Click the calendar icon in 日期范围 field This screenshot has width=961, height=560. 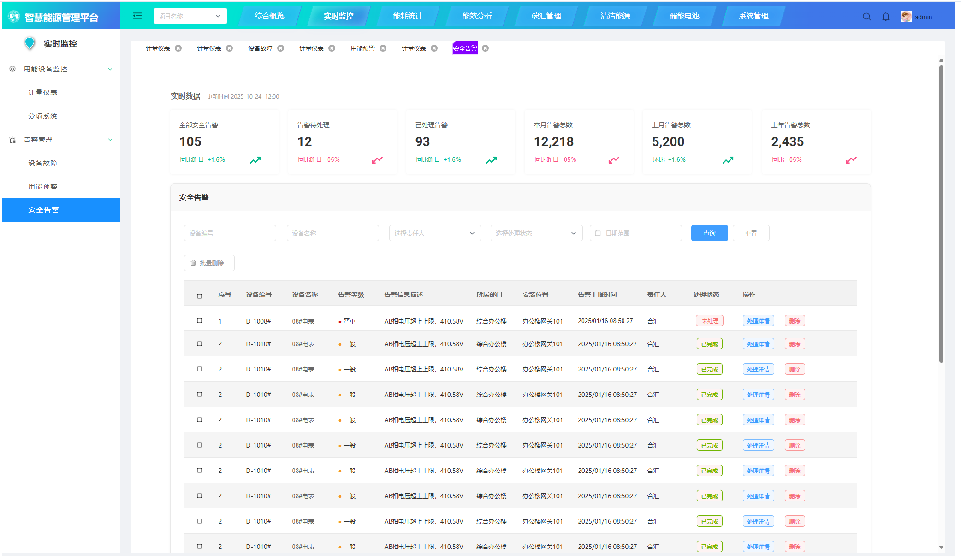click(x=598, y=233)
